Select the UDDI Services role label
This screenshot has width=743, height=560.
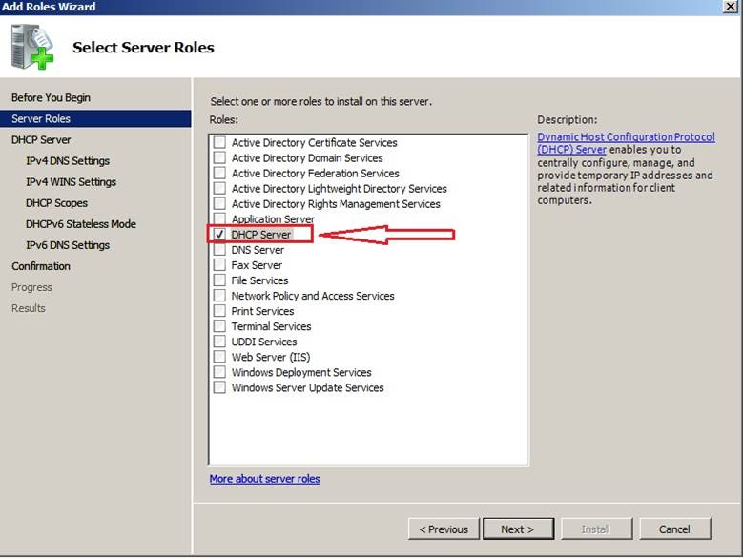click(x=264, y=342)
